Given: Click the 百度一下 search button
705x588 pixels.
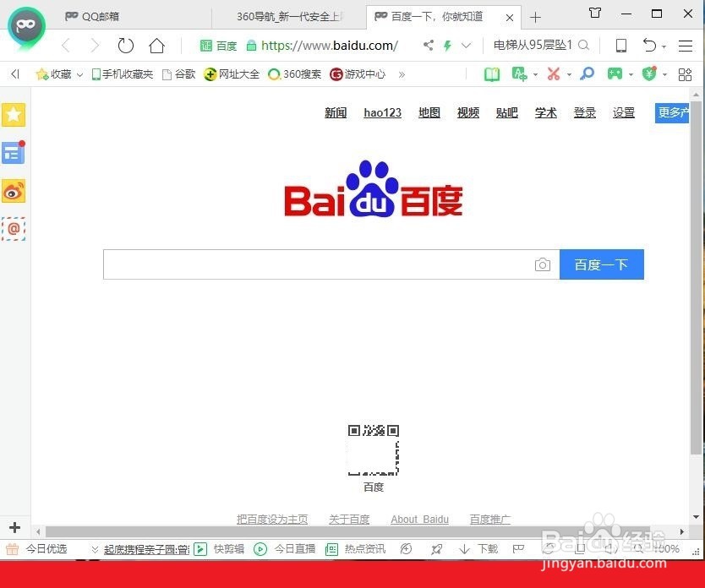Looking at the screenshot, I should click(x=602, y=264).
